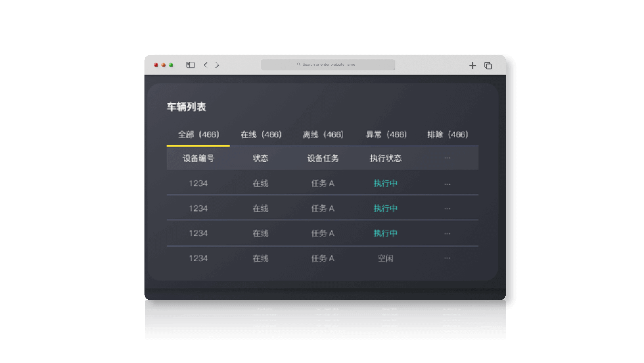Select the 异常 (466) tab

pos(386,134)
